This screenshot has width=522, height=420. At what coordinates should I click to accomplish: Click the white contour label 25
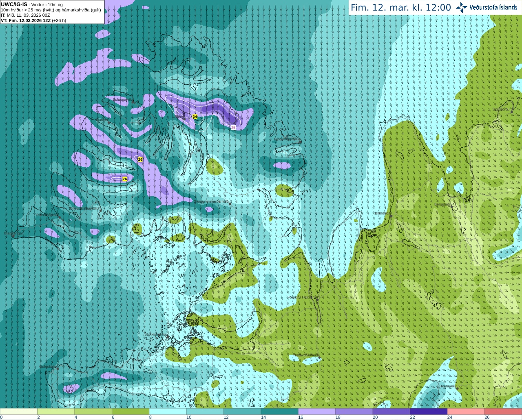233,128
